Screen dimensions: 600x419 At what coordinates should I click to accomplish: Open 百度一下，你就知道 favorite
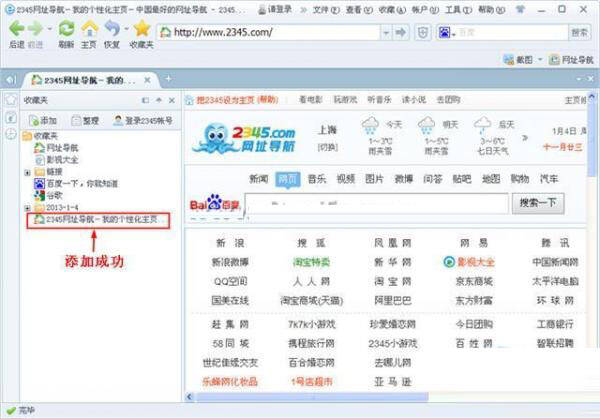pyautogui.click(x=76, y=184)
